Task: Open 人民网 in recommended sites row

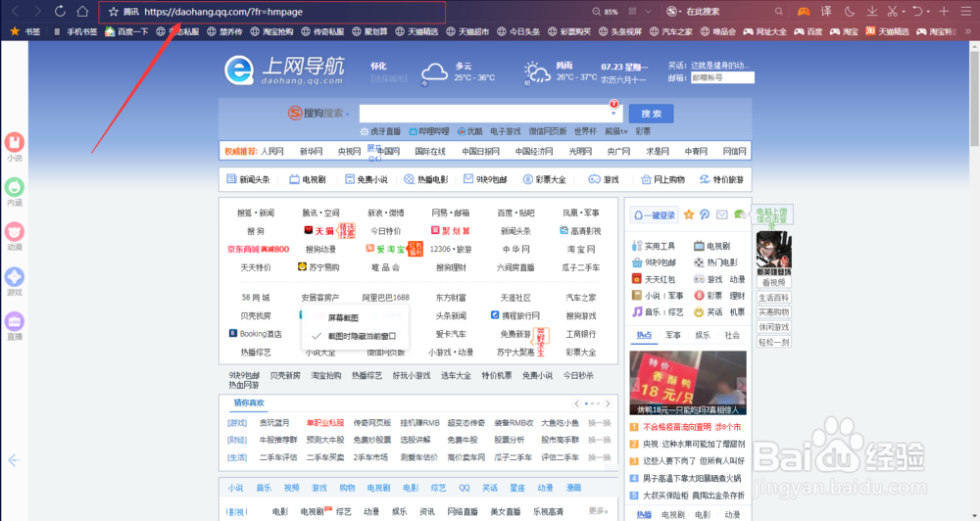Action: pos(272,151)
